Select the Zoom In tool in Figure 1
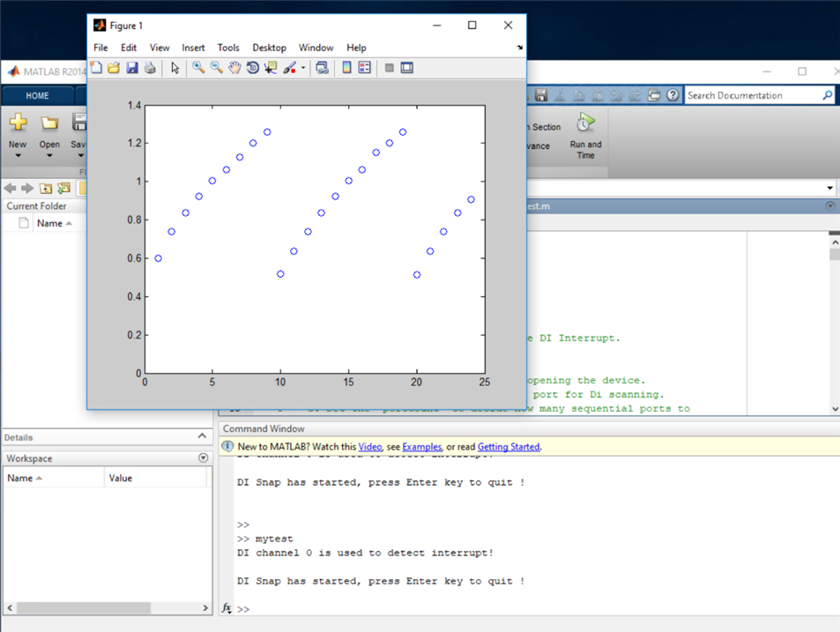 (x=198, y=68)
